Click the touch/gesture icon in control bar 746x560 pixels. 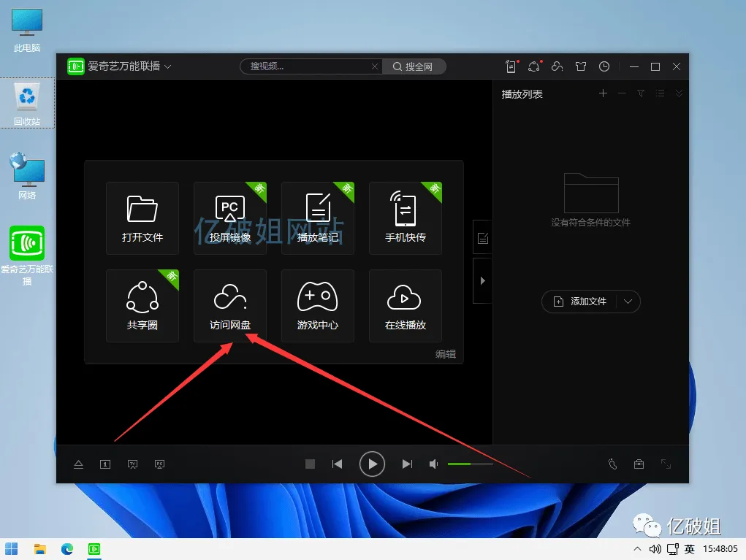pyautogui.click(x=612, y=464)
